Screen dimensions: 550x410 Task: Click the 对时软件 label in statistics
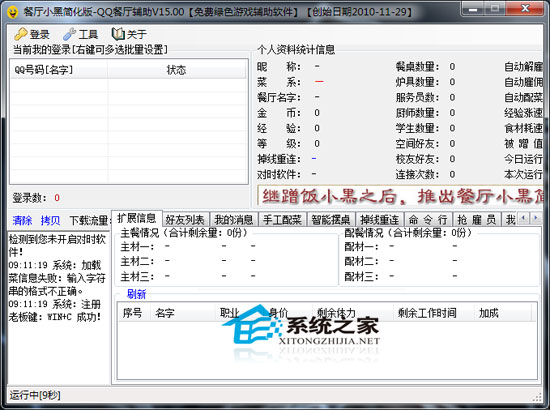coord(279,174)
